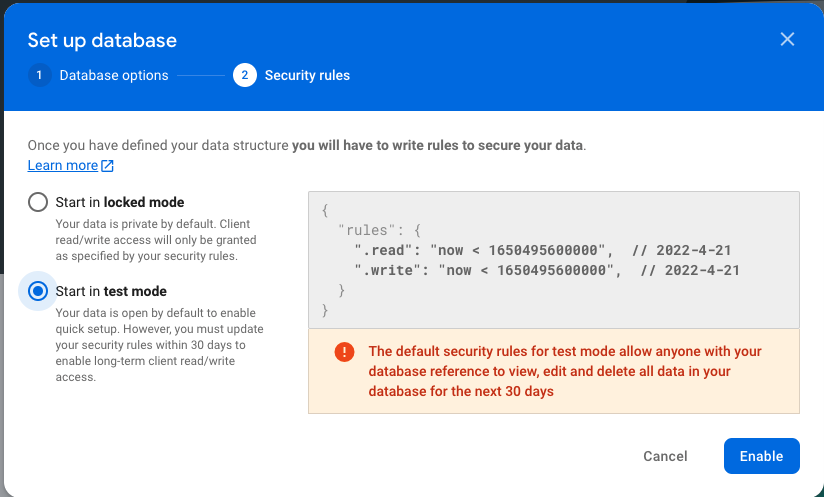Open the Learn more link
Screen dimensions: 824x497
pyautogui.click(x=62, y=165)
